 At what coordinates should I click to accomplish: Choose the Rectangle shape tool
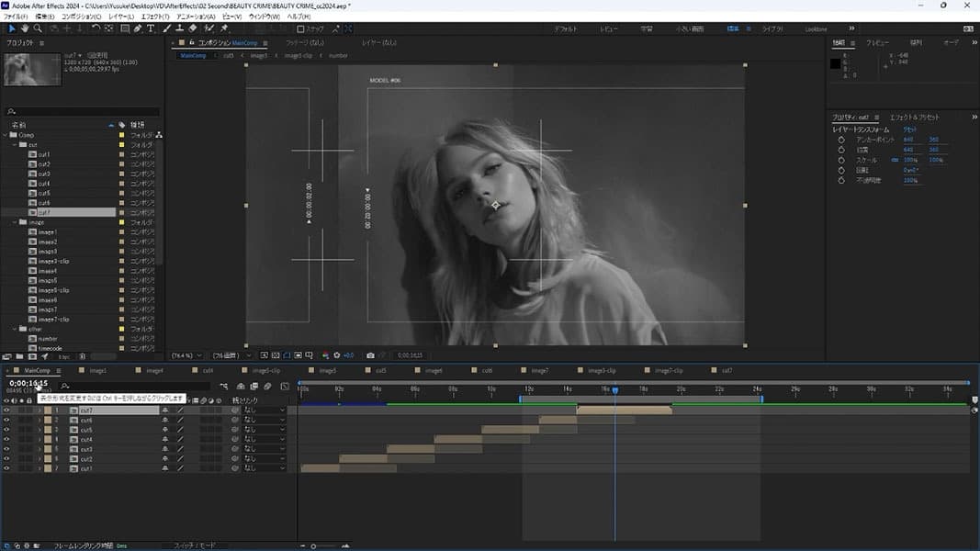[x=124, y=28]
